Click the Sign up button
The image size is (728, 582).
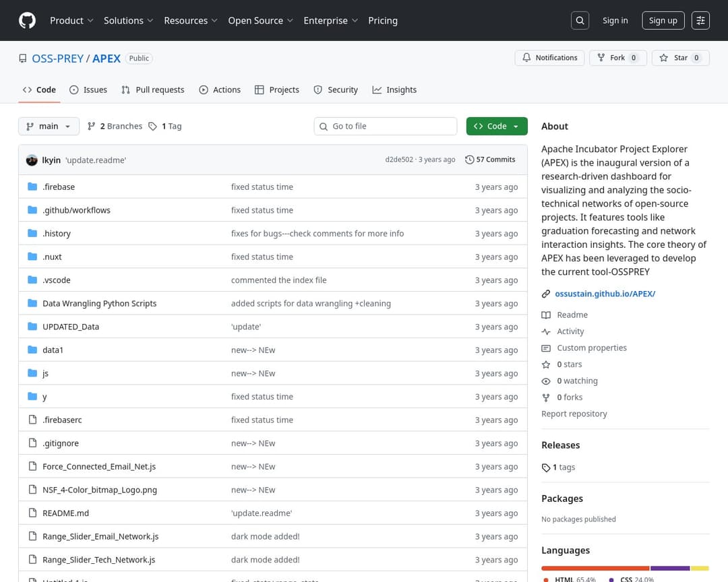click(663, 20)
